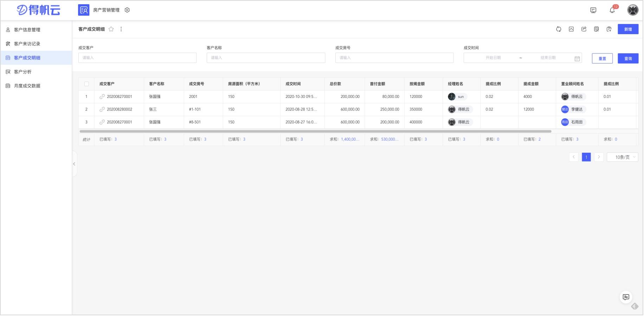
Task: Open linked record 202008280002
Action: (120, 109)
